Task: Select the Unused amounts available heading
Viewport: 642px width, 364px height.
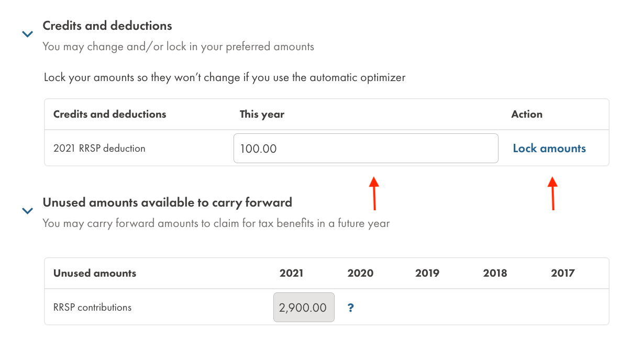Action: tap(168, 202)
